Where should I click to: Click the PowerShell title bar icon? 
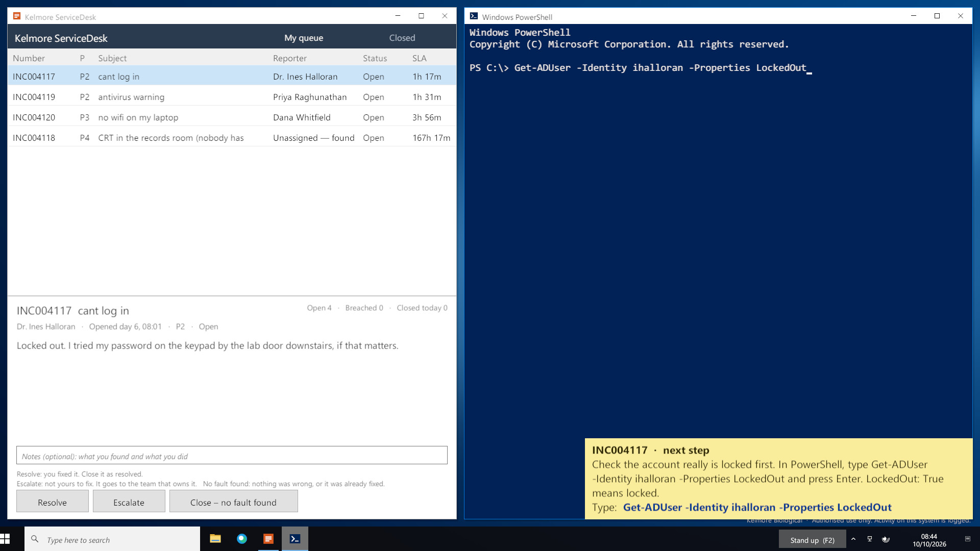click(474, 16)
